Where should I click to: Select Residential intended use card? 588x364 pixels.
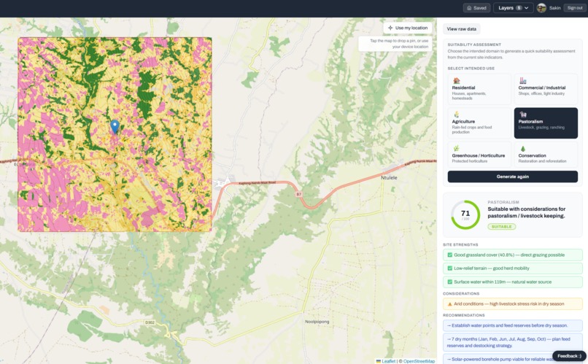click(479, 89)
